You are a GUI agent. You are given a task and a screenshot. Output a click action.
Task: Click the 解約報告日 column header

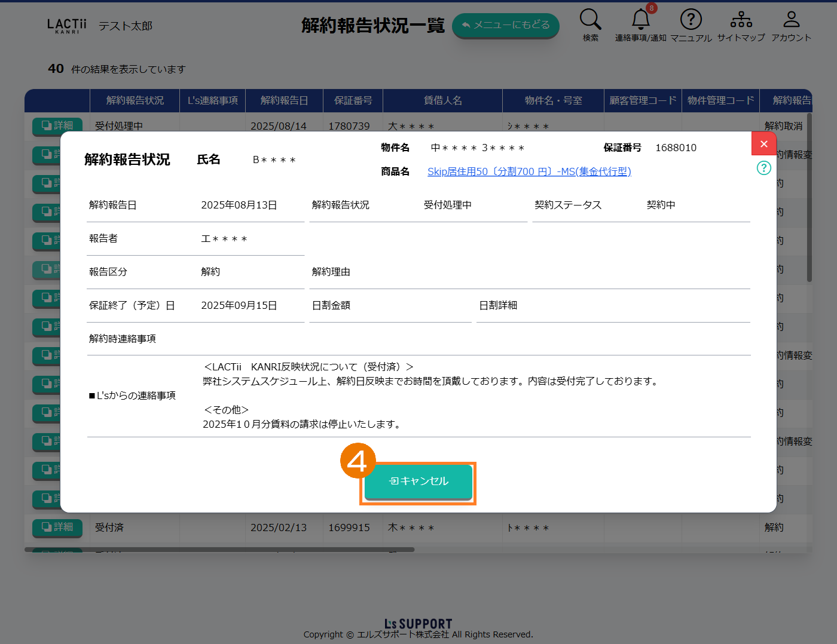284,100
